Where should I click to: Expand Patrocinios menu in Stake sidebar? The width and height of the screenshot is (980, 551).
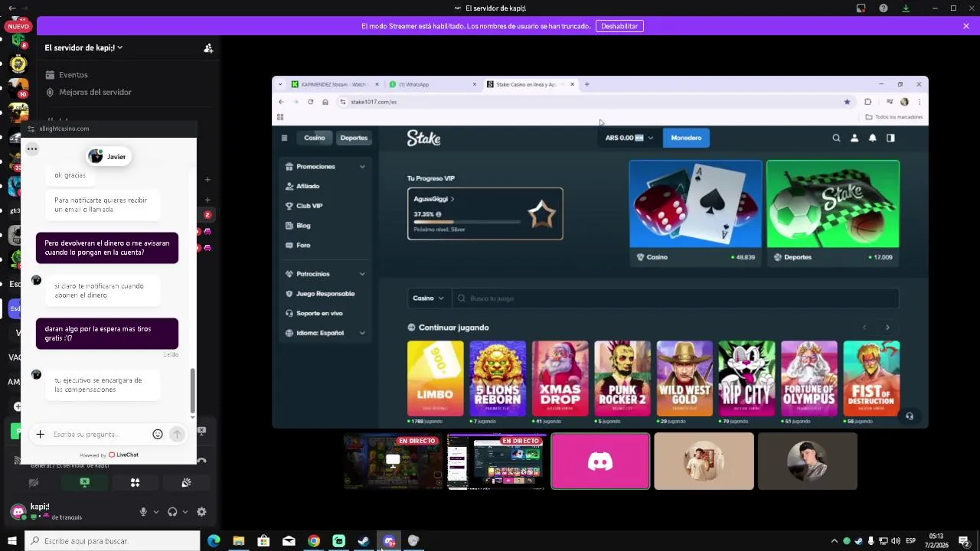(x=325, y=273)
